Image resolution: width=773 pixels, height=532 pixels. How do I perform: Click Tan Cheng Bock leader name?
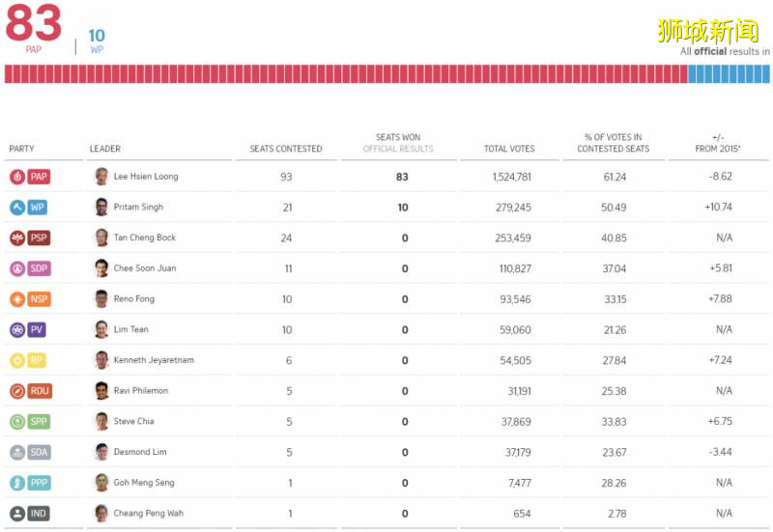(x=145, y=238)
